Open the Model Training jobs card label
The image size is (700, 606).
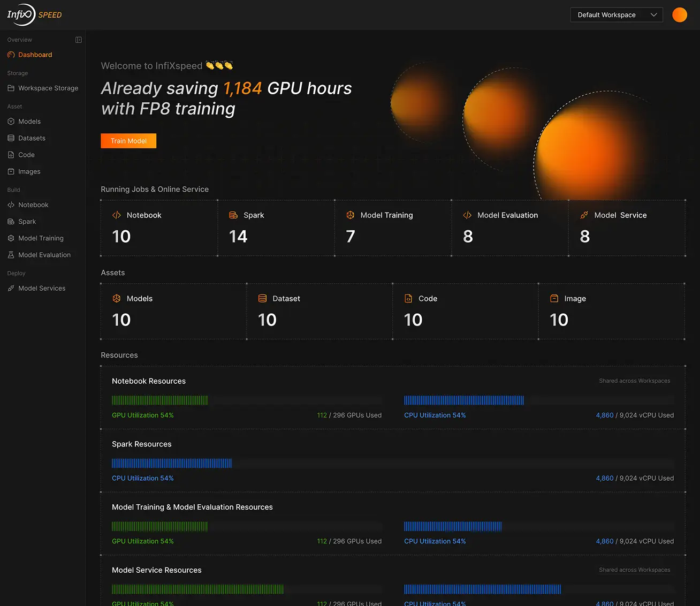coord(386,215)
